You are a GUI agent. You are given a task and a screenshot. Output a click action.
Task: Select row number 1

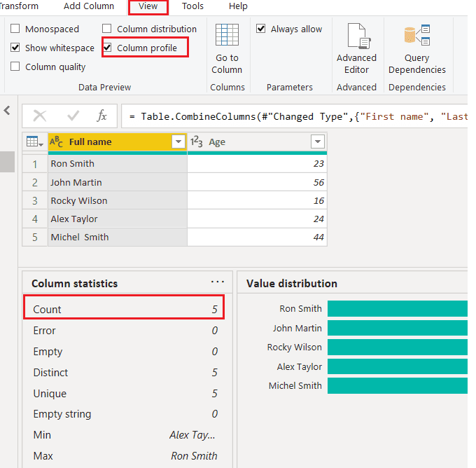pos(35,164)
